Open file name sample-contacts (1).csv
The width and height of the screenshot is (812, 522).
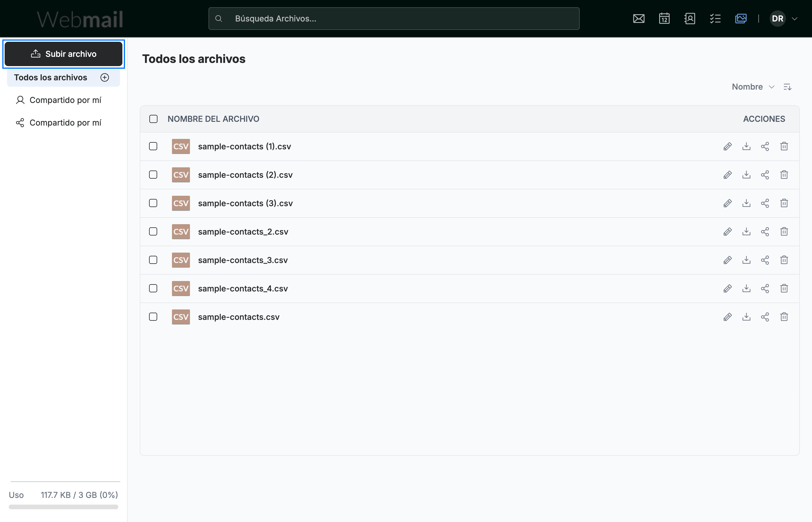pyautogui.click(x=244, y=146)
